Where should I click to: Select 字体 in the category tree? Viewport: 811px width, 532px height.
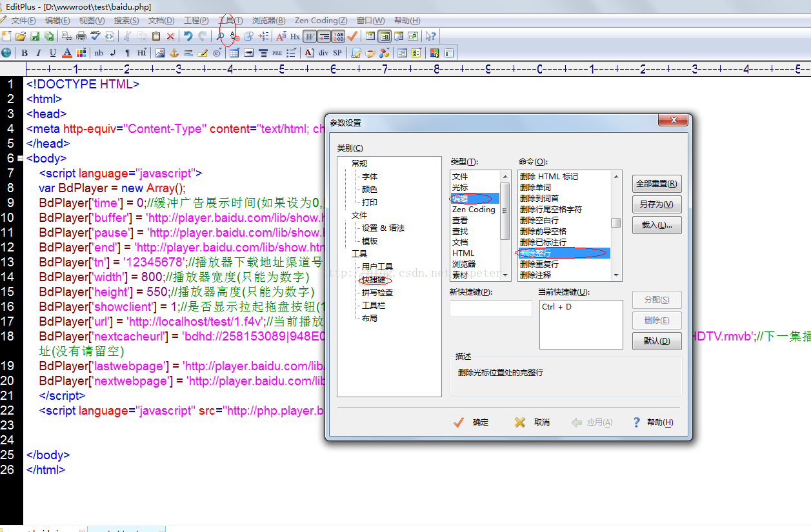(x=370, y=177)
